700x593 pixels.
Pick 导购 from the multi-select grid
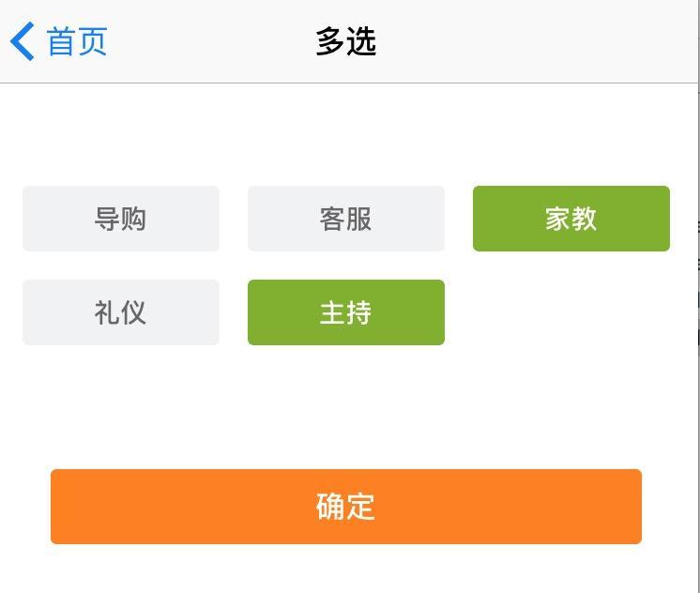click(x=121, y=219)
